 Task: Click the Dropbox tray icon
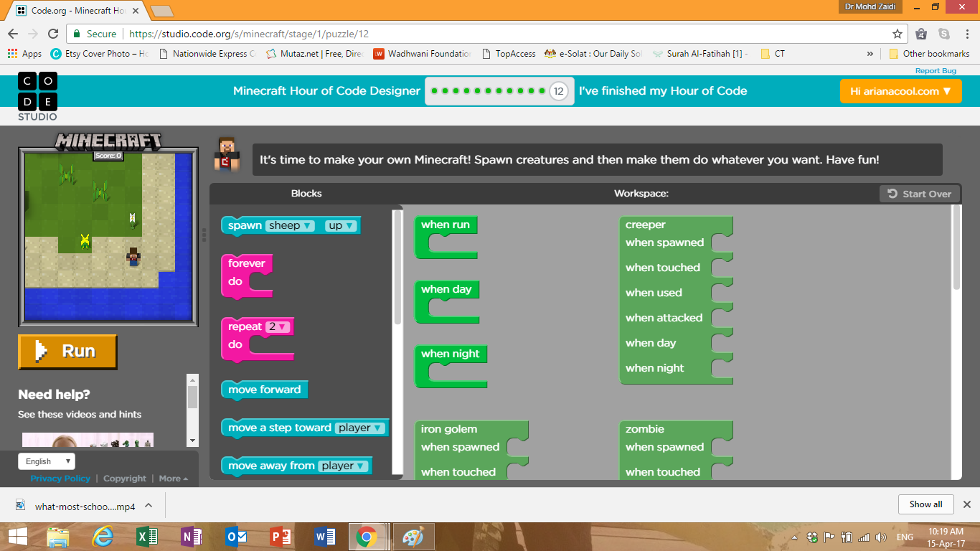coord(812,537)
